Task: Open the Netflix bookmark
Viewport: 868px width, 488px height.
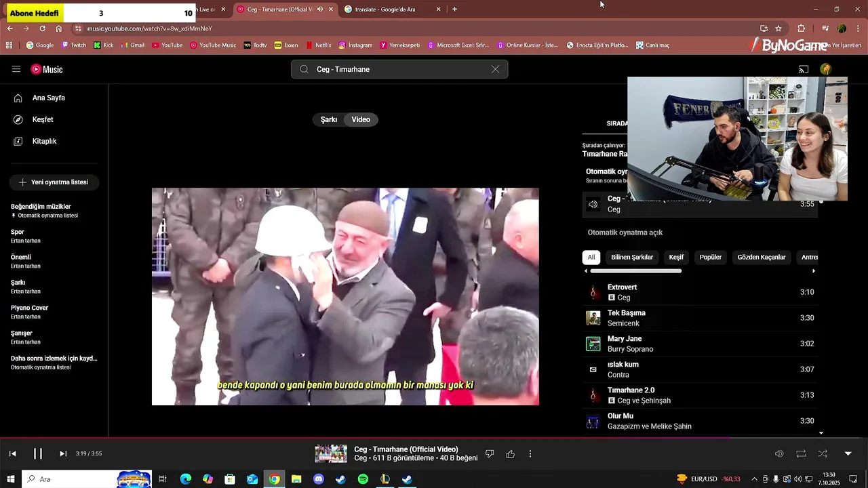Action: (318, 45)
